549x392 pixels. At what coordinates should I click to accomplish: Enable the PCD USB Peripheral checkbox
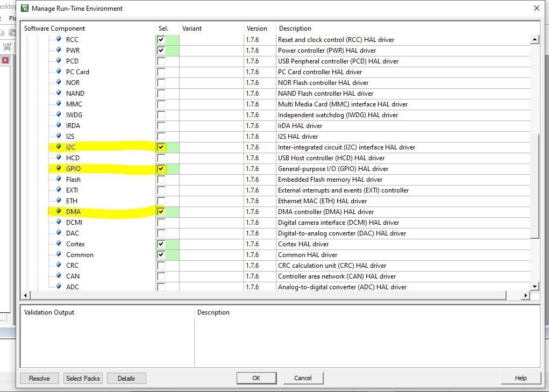[x=161, y=61]
